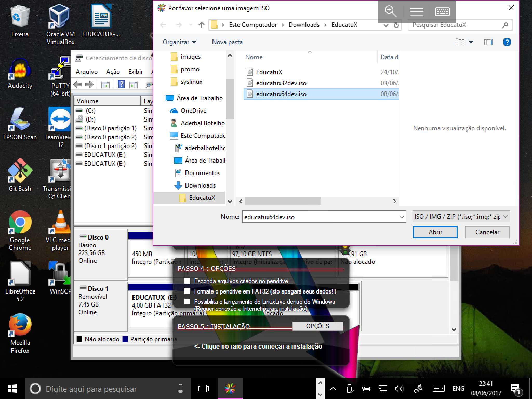This screenshot has height=399, width=532.
Task: Check 'Formate o pendrive em FAT32'
Action: pos(187,291)
